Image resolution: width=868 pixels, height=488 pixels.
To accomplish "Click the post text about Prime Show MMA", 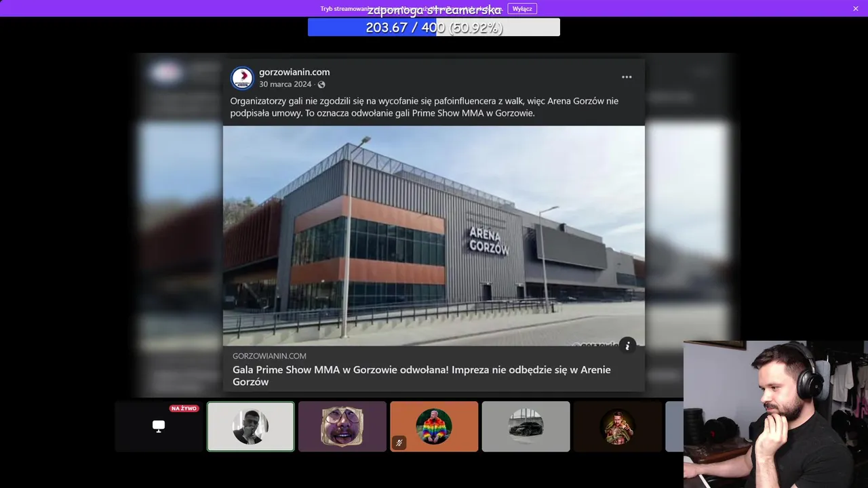I will [424, 107].
